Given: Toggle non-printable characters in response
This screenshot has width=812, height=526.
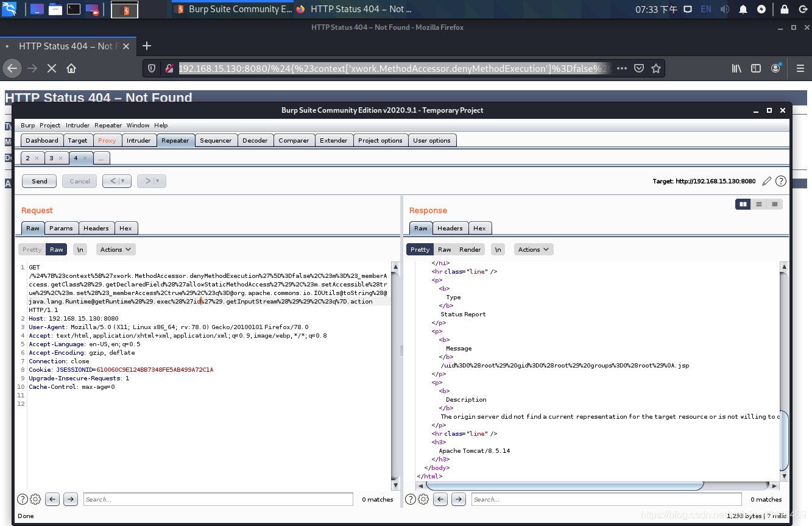Looking at the screenshot, I should point(498,249).
